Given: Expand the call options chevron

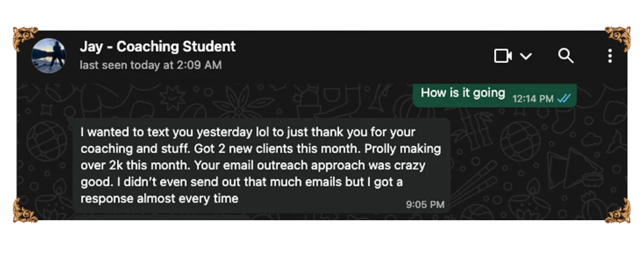Looking at the screenshot, I should click(x=526, y=56).
